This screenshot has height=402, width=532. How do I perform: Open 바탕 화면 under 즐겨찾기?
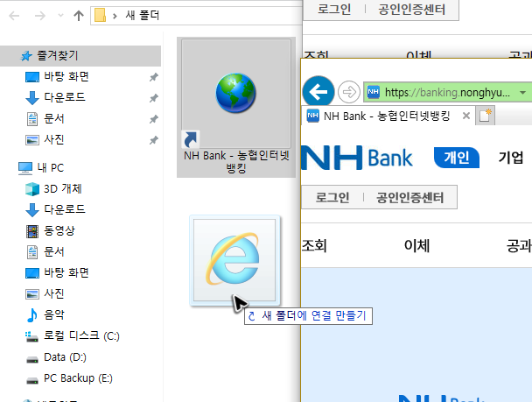(66, 76)
